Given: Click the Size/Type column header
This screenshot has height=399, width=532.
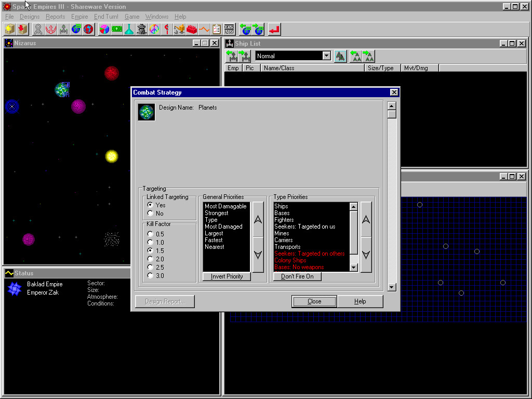Looking at the screenshot, I should pos(382,68).
